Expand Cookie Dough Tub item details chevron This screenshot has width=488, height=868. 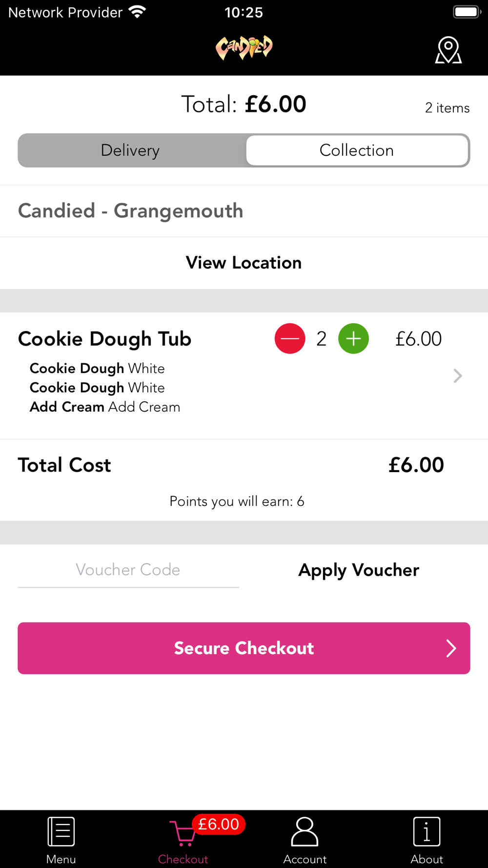click(x=457, y=375)
